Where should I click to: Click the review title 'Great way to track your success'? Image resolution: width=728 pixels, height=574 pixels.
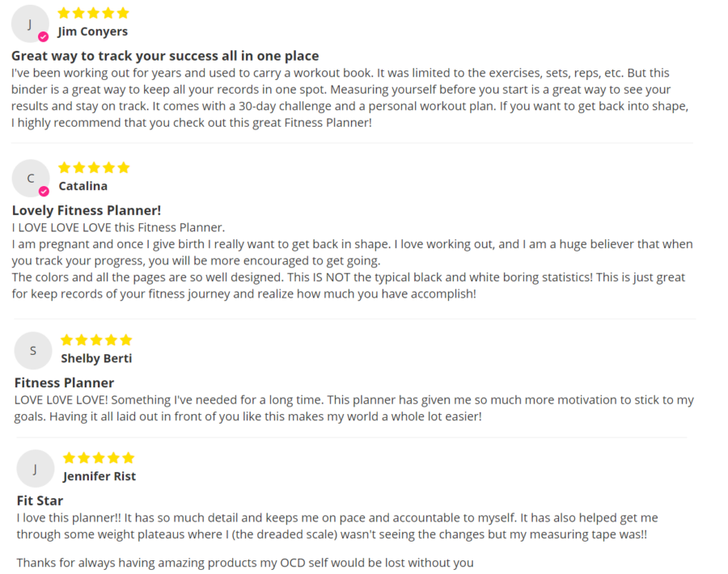(x=165, y=56)
